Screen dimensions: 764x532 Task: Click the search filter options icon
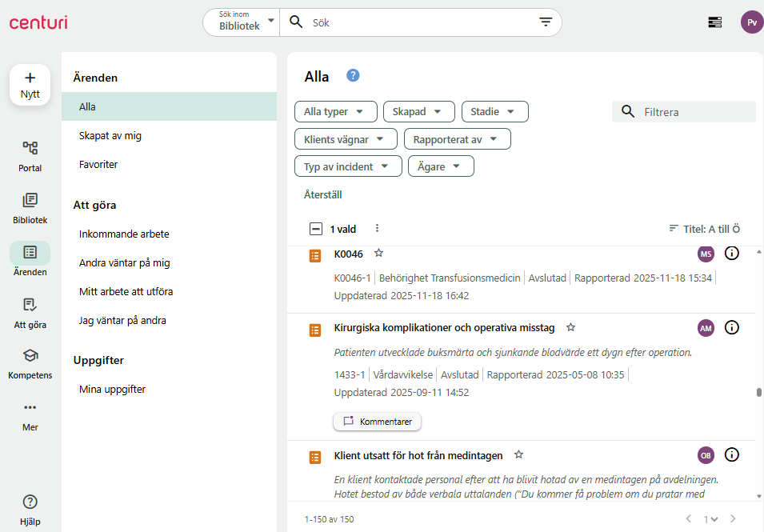546,22
